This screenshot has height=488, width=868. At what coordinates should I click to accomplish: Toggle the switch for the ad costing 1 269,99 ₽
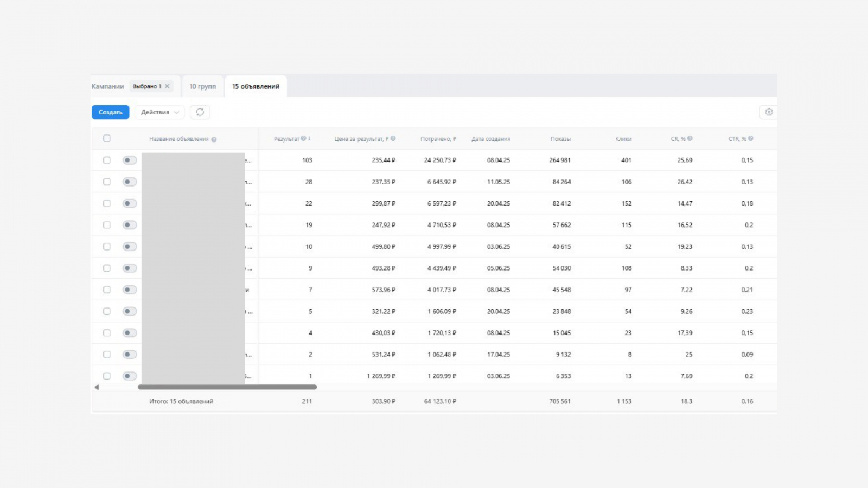[x=129, y=376]
